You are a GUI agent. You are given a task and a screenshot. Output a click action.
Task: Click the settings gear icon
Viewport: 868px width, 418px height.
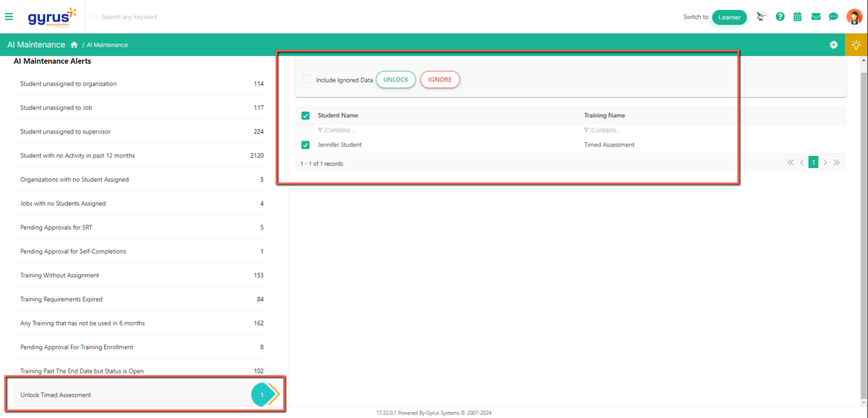[833, 45]
